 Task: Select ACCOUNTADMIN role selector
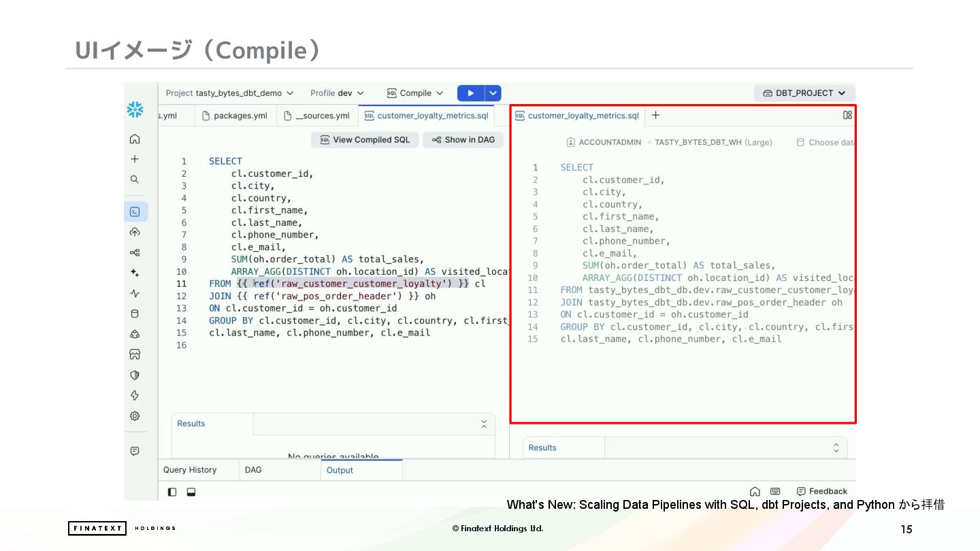[x=604, y=142]
